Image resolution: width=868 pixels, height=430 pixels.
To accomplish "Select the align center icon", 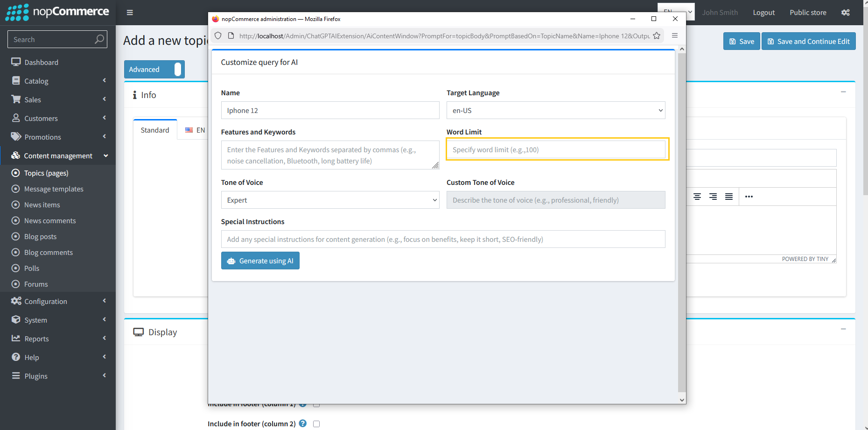I will point(697,197).
